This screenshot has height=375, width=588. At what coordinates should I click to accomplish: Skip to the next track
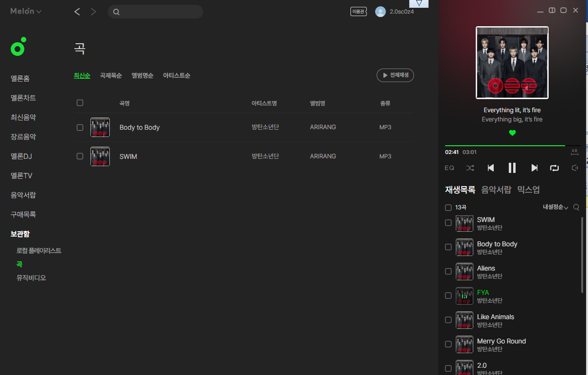click(x=534, y=168)
